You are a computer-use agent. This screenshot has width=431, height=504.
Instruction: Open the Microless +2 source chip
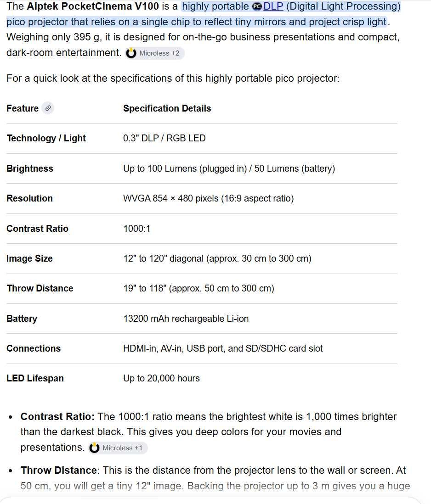[155, 53]
